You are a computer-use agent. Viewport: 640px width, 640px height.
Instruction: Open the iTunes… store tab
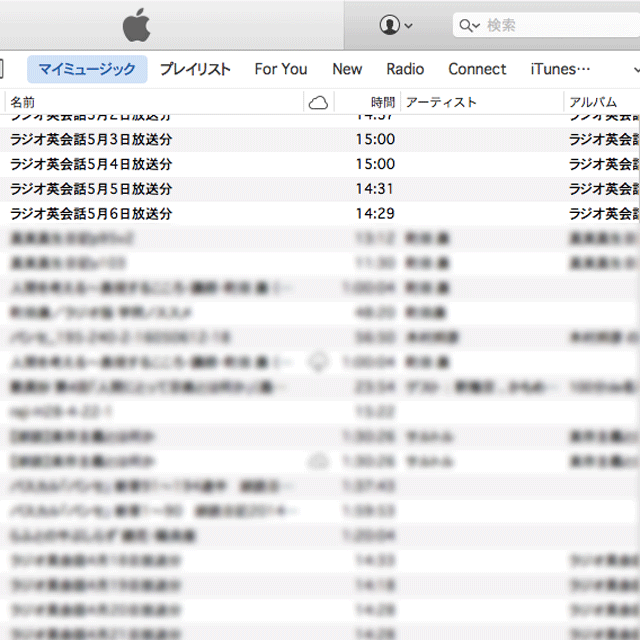pos(560,69)
